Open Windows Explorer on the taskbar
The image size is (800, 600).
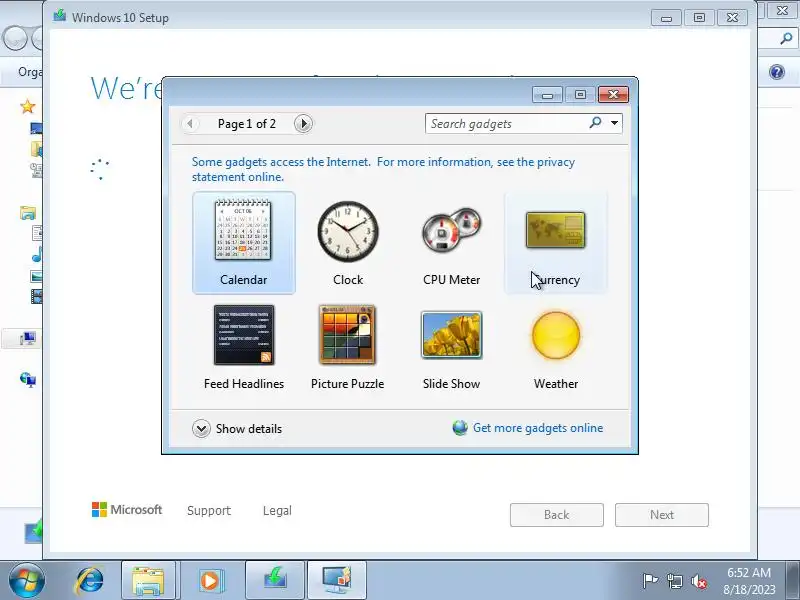148,581
